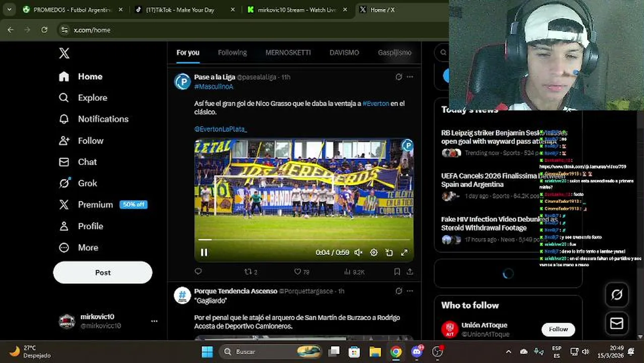The height and width of the screenshot is (363, 644).
Task: Open floating messages envelope button
Action: (x=617, y=323)
